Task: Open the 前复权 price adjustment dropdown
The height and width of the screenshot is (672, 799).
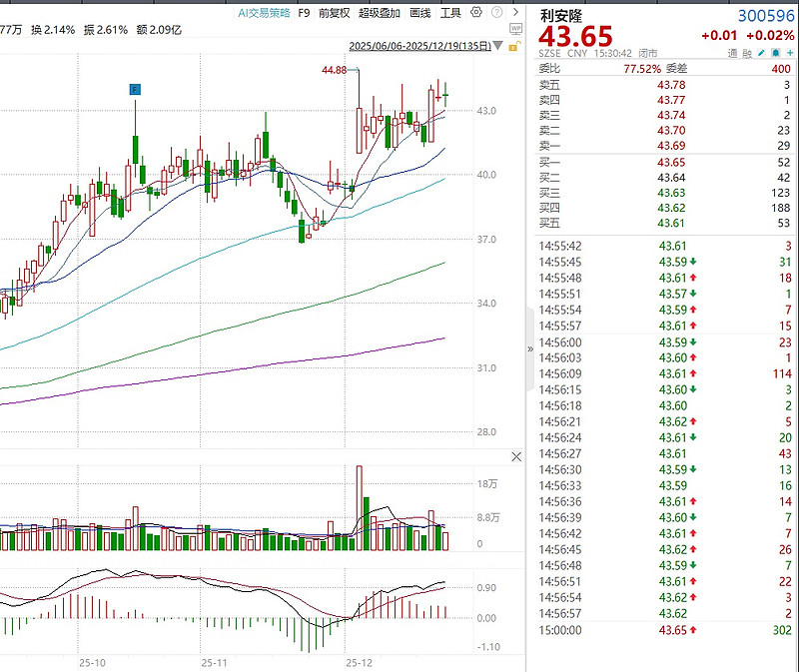Action: point(334,13)
